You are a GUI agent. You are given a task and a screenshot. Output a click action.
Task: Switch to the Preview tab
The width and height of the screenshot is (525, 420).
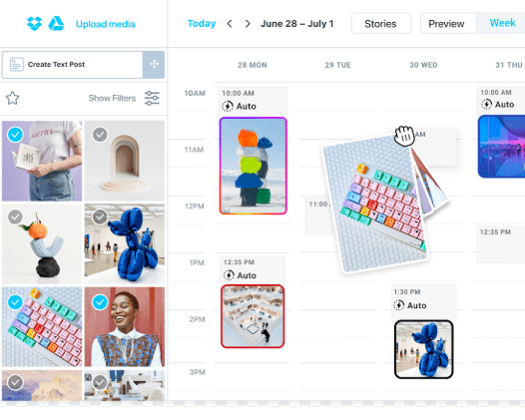(446, 24)
